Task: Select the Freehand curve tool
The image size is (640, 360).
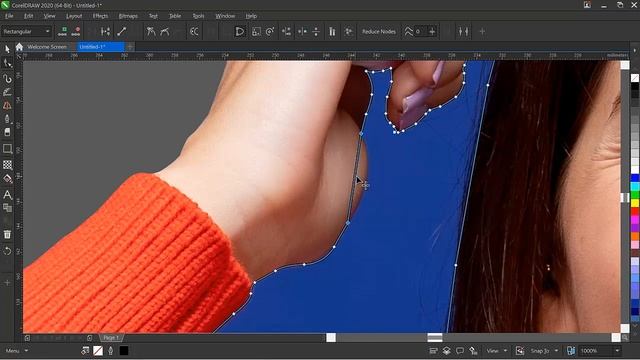Action: [7, 78]
